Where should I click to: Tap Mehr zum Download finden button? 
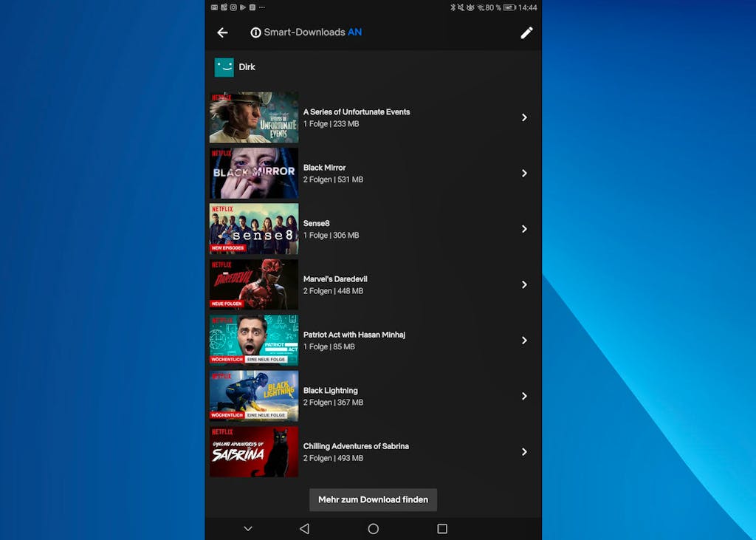tap(373, 500)
